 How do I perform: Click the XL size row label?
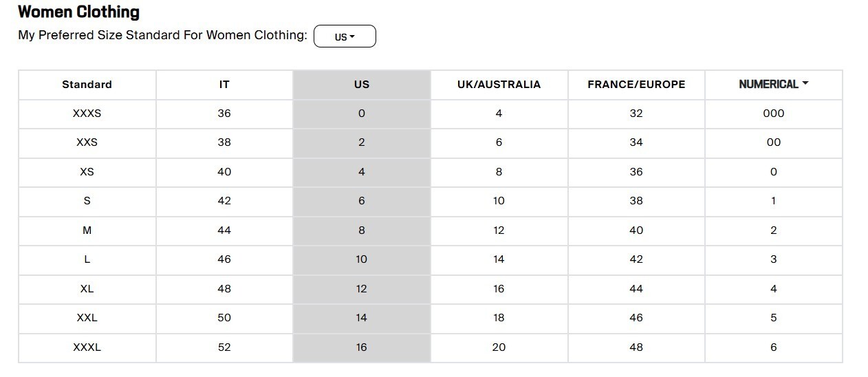point(87,289)
